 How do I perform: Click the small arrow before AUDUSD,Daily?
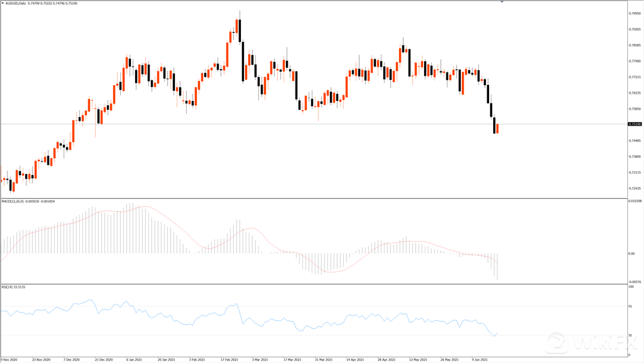2,4
